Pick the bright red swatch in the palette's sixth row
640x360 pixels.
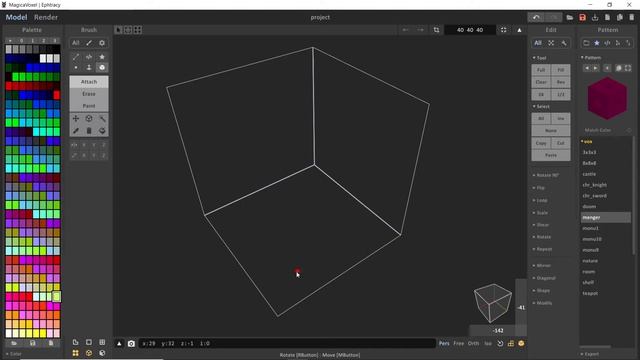click(57, 95)
